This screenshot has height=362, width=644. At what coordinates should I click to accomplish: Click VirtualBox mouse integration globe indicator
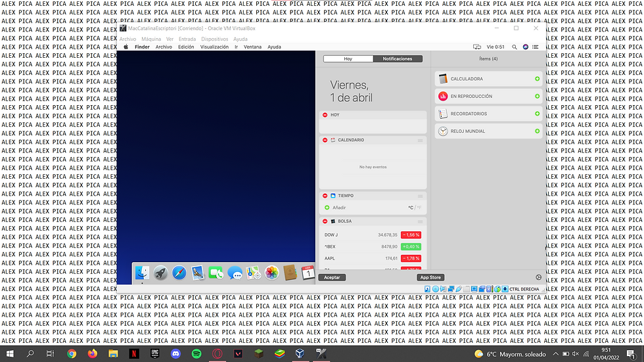coord(497,289)
